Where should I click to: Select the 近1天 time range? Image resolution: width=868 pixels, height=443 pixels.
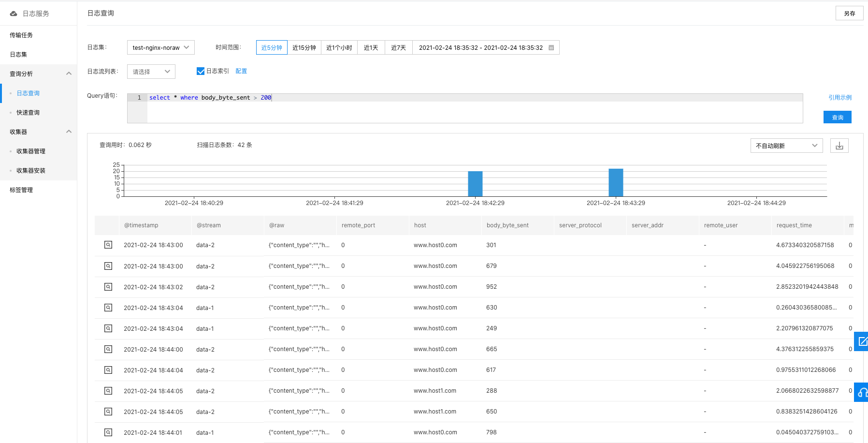tap(371, 47)
